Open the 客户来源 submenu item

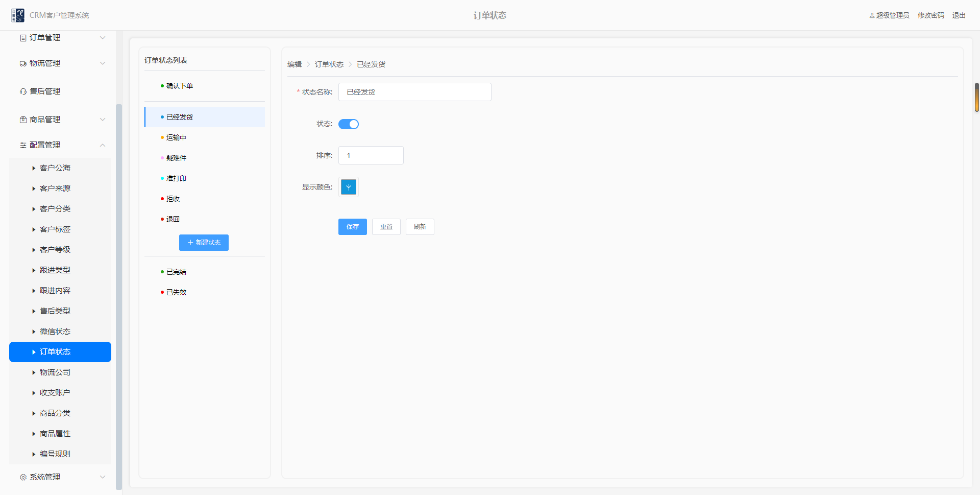point(60,188)
